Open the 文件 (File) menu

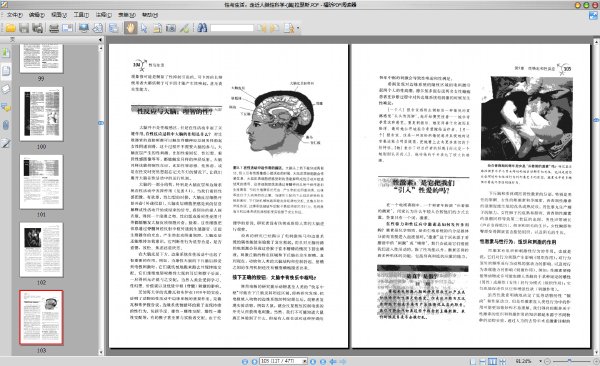pos(14,15)
